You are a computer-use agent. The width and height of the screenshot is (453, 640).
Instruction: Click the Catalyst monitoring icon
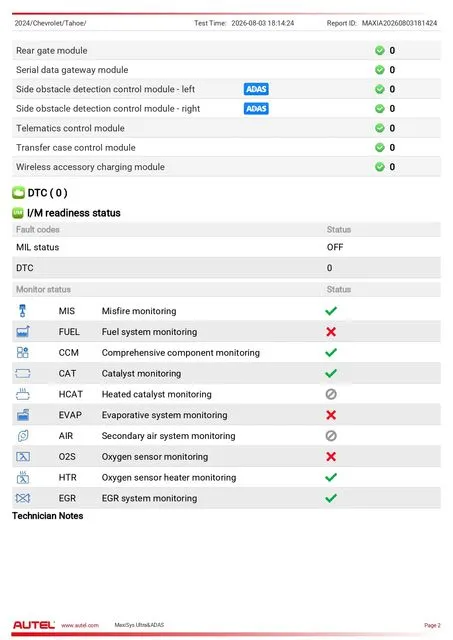click(x=23, y=373)
